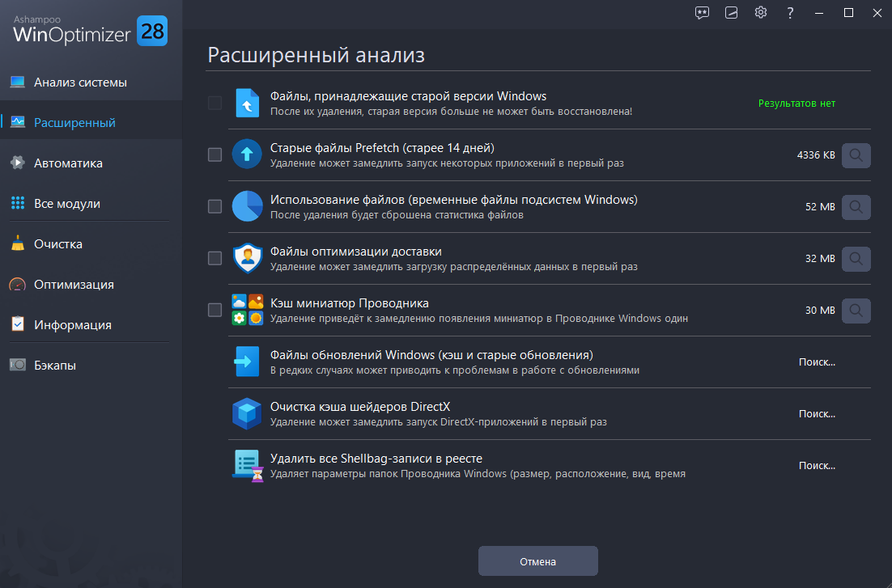The width and height of the screenshot is (892, 588).
Task: Click Поиск... status for Shellbag entries
Action: tap(817, 465)
